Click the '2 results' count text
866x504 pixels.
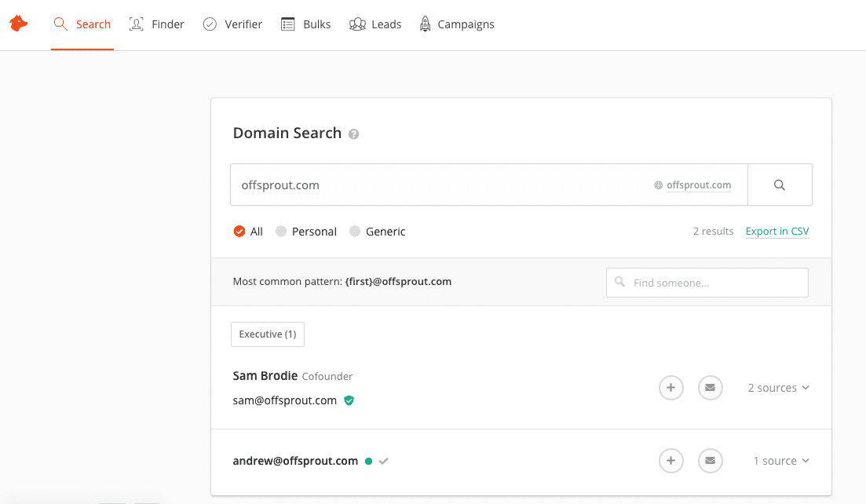(713, 232)
